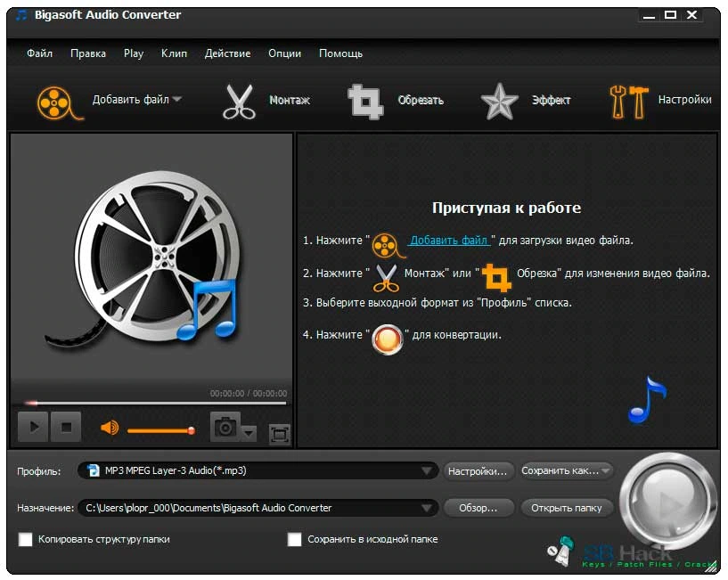Open the Профиль format combo box
Image resolution: width=728 pixels, height=580 pixels.
pyautogui.click(x=258, y=470)
